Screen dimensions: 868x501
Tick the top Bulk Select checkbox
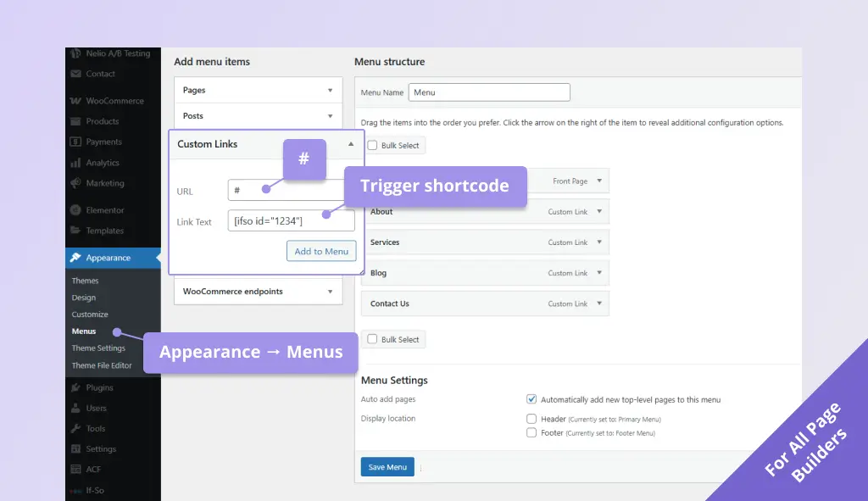pyautogui.click(x=371, y=146)
